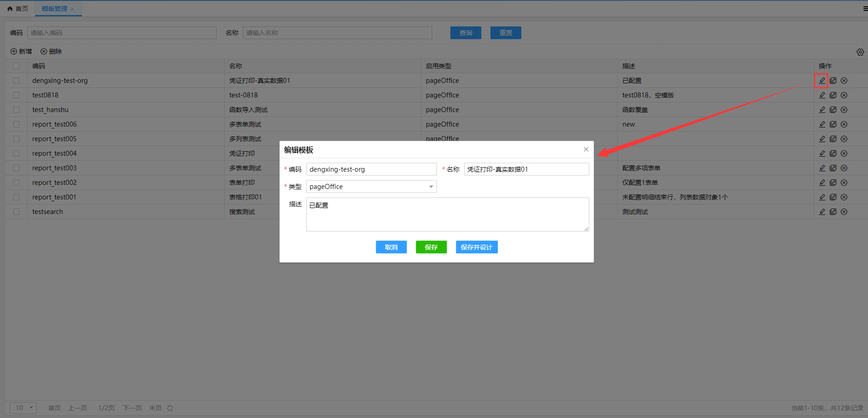Switch to the 首页 home tab

point(18,9)
